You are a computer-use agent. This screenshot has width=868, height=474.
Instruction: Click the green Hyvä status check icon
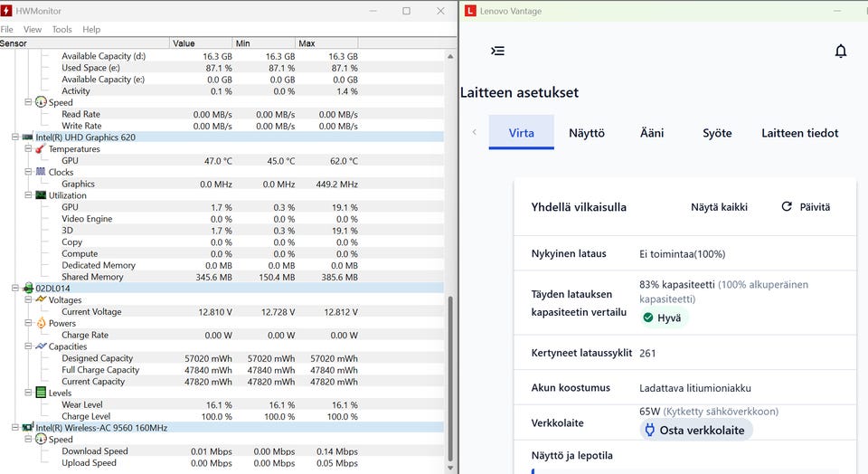click(x=648, y=318)
